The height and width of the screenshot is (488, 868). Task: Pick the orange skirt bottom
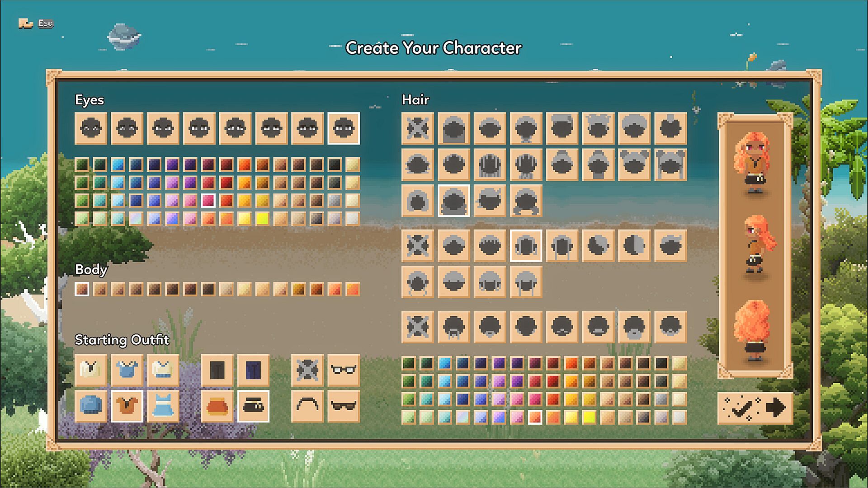(217, 406)
